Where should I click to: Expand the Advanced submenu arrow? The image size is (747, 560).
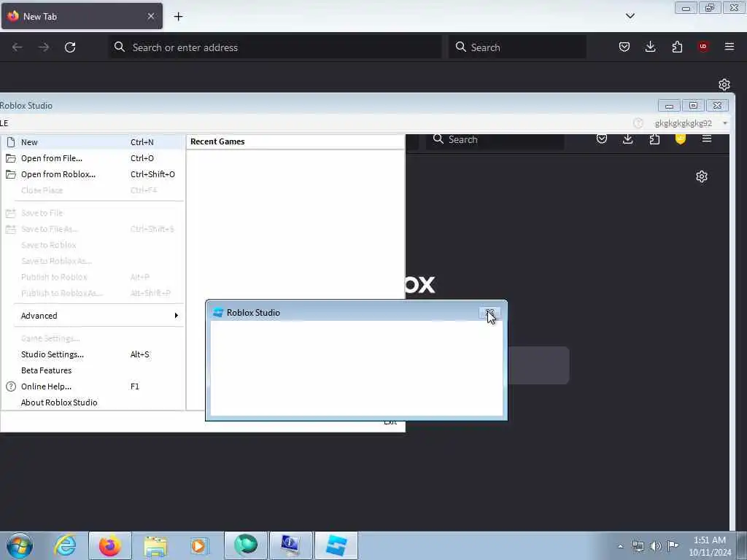point(177,316)
